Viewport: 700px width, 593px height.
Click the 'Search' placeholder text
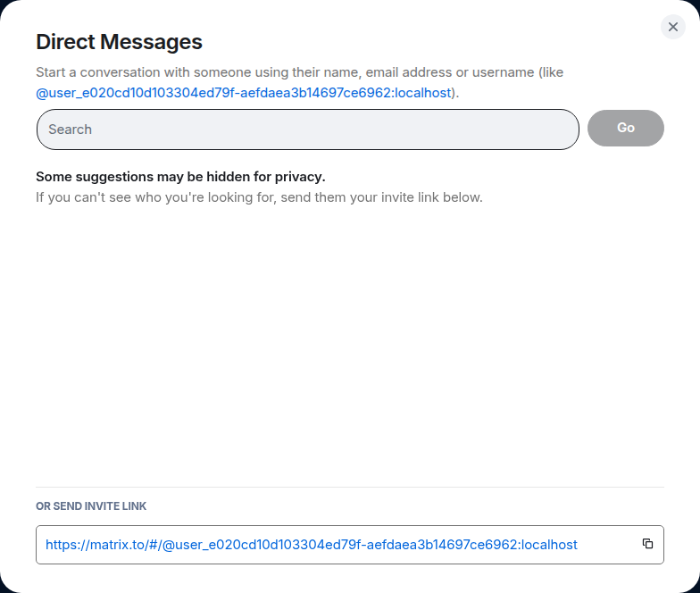pos(71,129)
